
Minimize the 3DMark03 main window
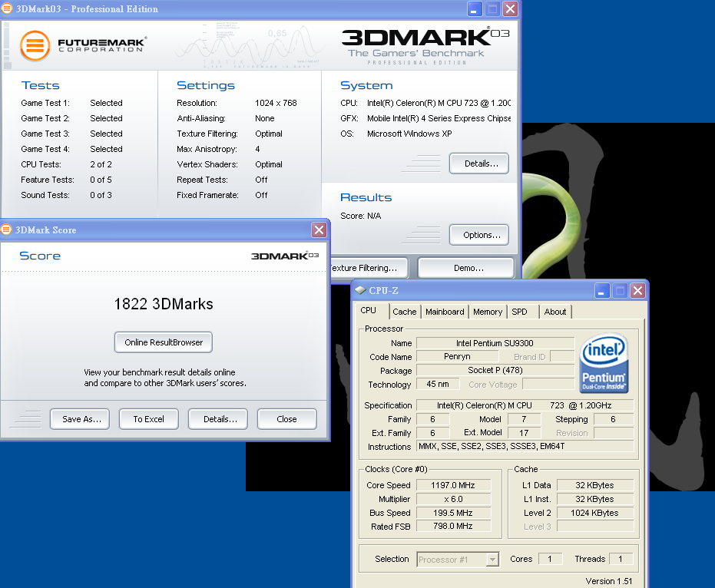(x=475, y=8)
